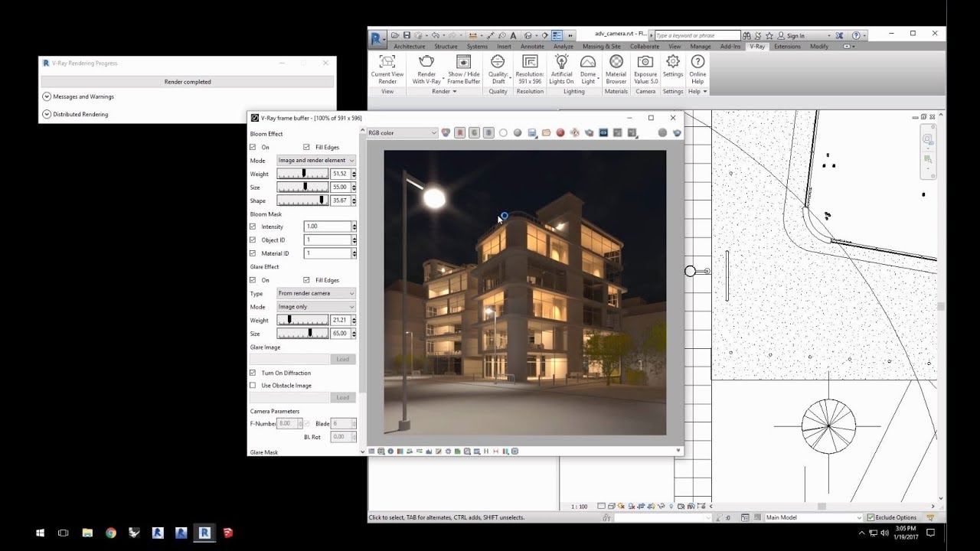The image size is (980, 551).
Task: Open the Revit application menu R button
Action: point(377,38)
